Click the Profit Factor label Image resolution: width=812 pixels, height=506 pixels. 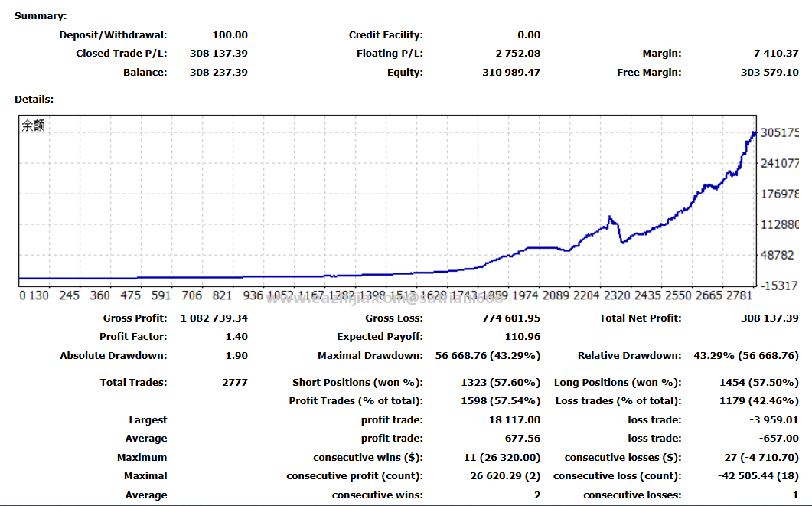coord(133,337)
